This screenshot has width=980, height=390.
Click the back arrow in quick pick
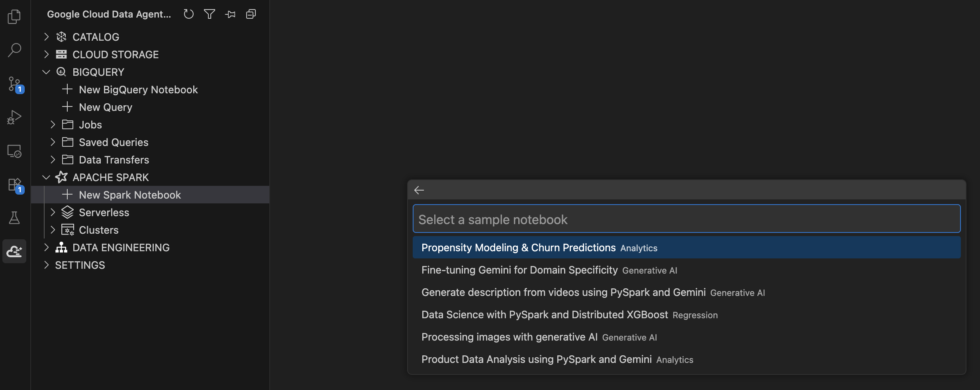tap(419, 190)
